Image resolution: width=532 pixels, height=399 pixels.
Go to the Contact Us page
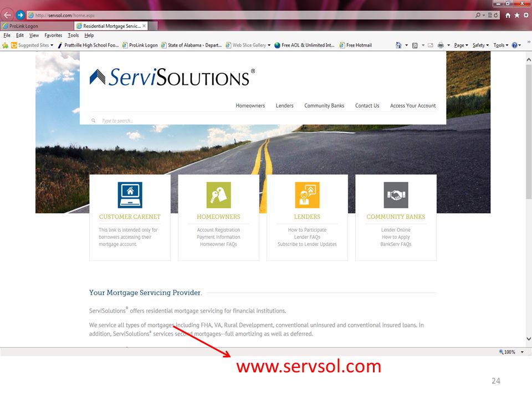[x=367, y=105]
